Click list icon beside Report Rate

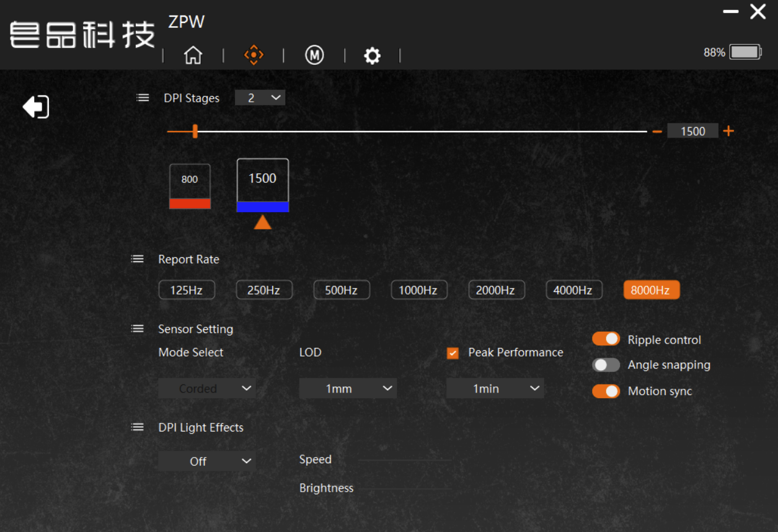click(x=138, y=259)
